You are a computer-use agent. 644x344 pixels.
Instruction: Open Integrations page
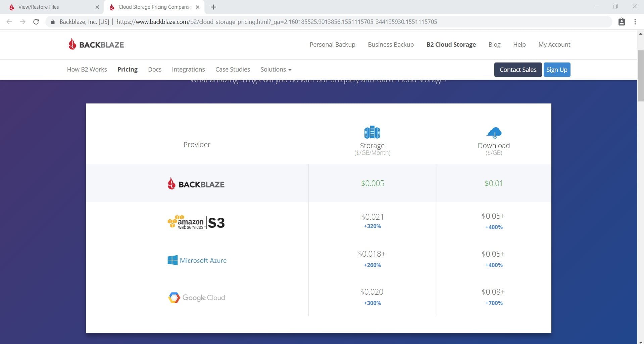click(x=188, y=69)
